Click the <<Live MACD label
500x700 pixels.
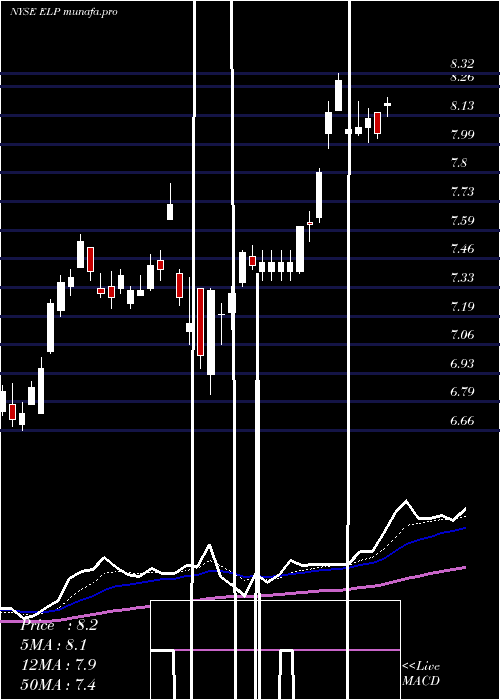(421, 674)
